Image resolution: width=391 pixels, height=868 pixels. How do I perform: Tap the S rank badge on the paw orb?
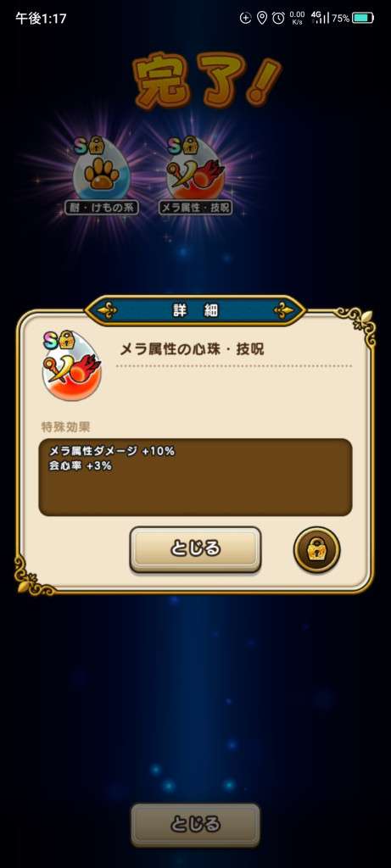point(81,145)
